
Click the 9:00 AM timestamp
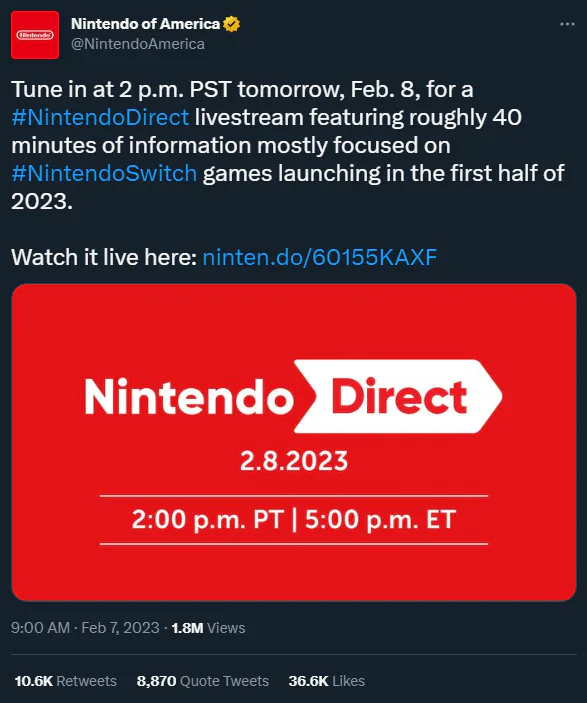pyautogui.click(x=40, y=628)
